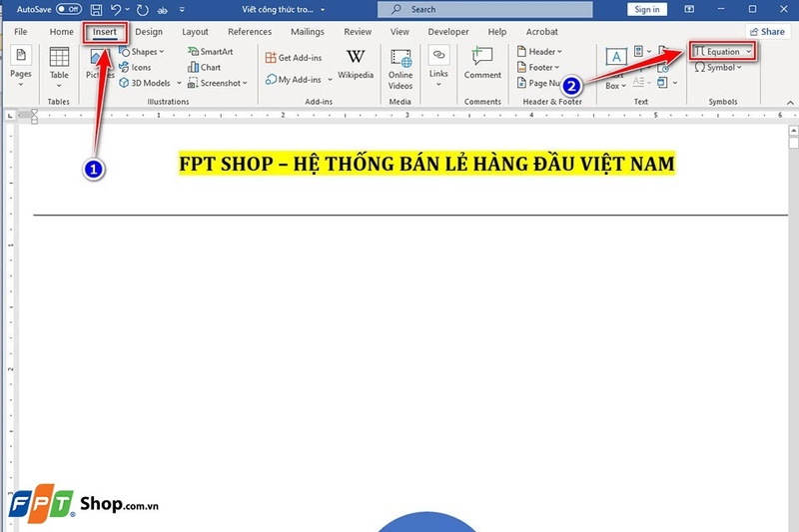This screenshot has width=799, height=532.
Task: Click the Ribbon Display Options icon
Action: pyautogui.click(x=689, y=9)
